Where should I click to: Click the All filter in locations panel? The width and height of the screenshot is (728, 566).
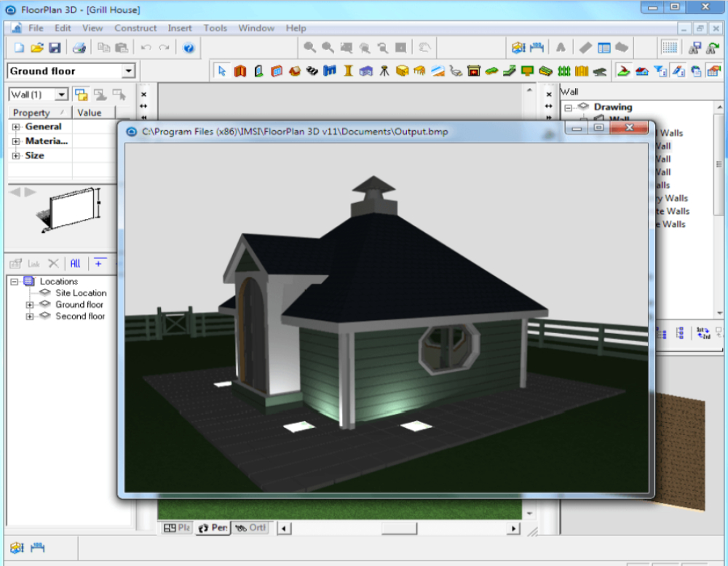(x=75, y=263)
